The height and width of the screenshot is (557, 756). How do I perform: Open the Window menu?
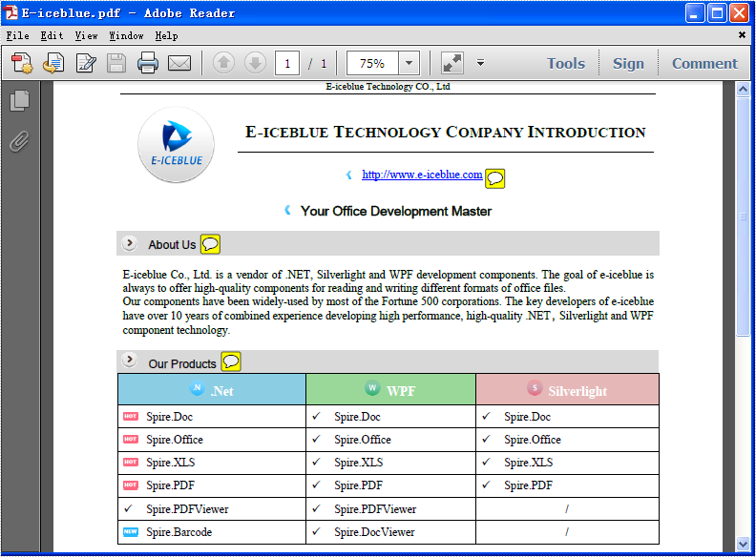point(126,35)
